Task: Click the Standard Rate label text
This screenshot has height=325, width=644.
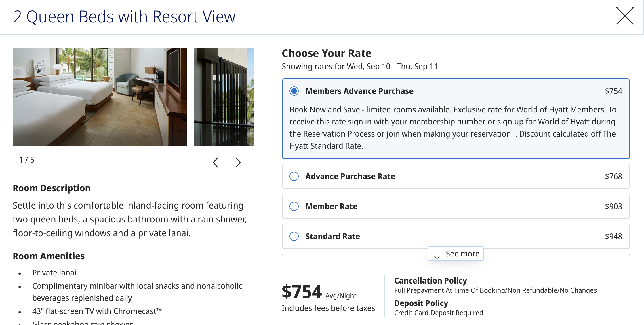Action: click(x=332, y=236)
